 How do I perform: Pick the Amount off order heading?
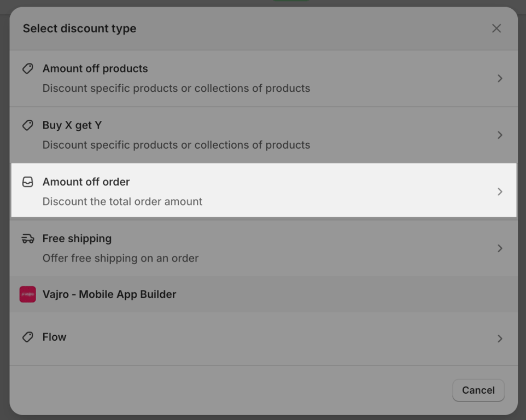[x=86, y=182]
